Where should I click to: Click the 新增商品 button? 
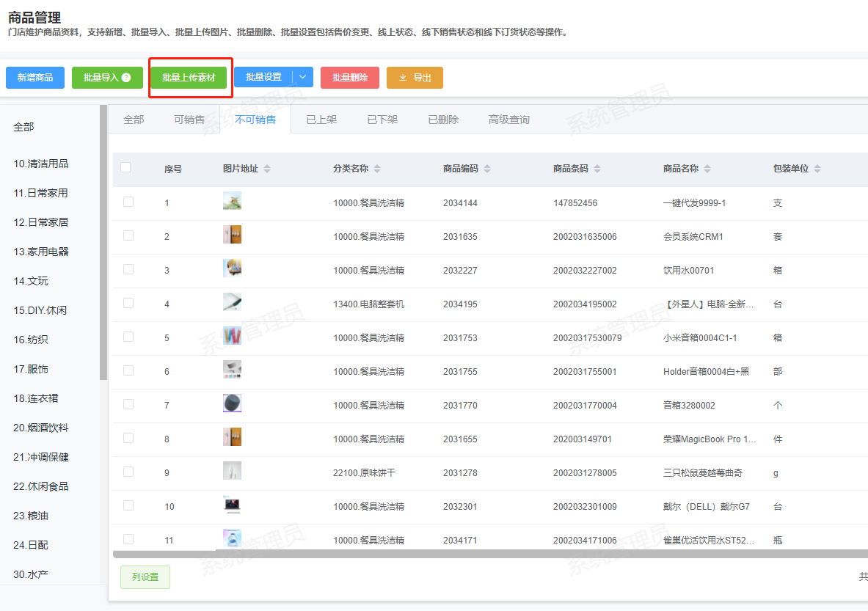pyautogui.click(x=35, y=78)
